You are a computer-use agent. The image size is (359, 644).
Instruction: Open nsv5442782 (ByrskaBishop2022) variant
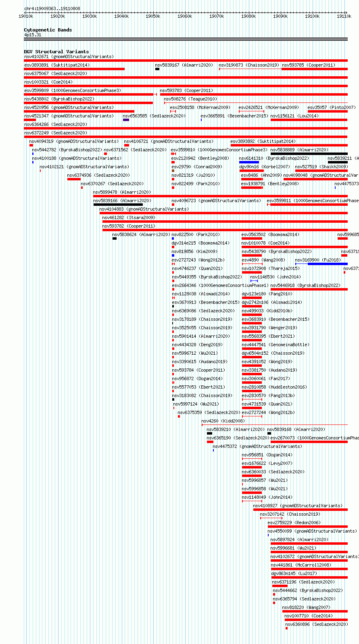pyautogui.click(x=67, y=150)
